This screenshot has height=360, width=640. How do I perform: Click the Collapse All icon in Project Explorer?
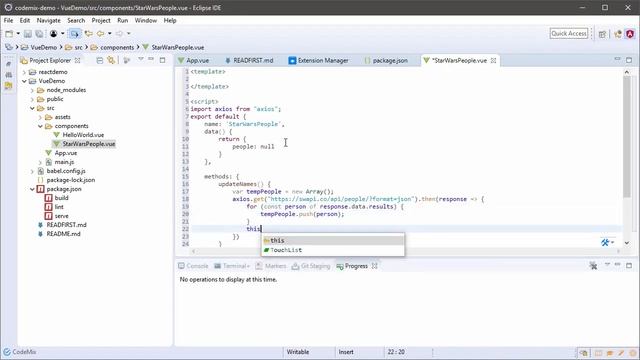pos(100,60)
